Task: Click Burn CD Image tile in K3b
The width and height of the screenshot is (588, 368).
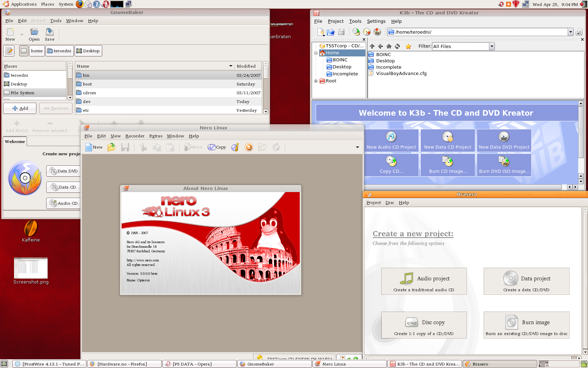Action: pos(448,165)
